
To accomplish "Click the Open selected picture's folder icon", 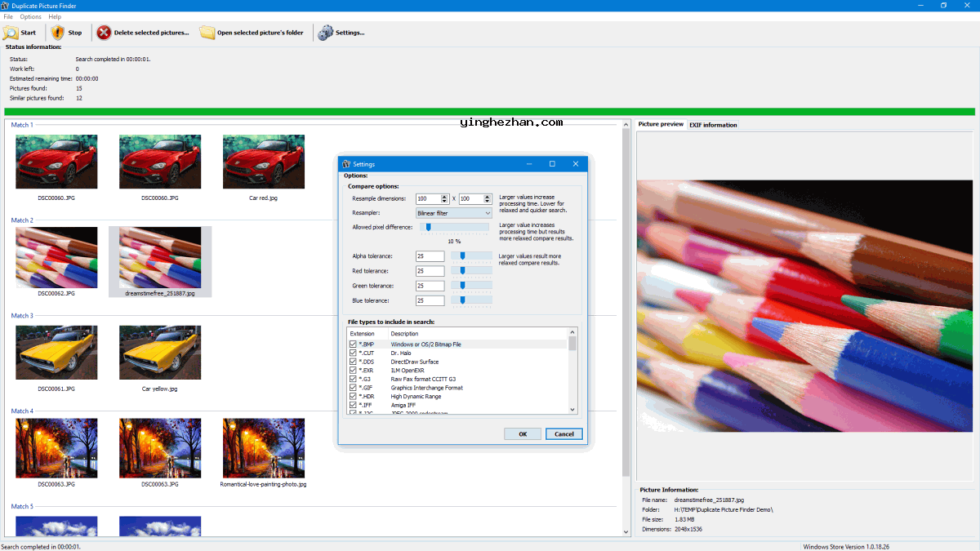I will point(207,33).
